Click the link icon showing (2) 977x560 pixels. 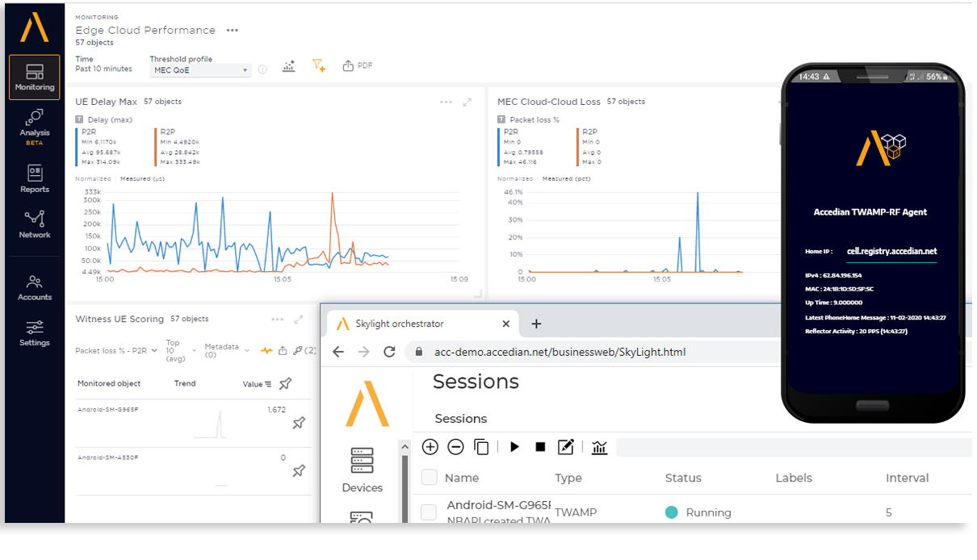pos(304,351)
